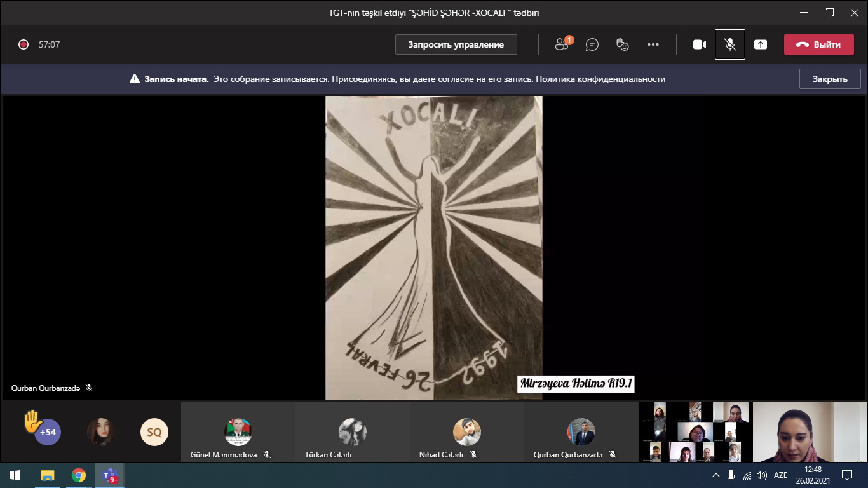The width and height of the screenshot is (868, 488).
Task: Open the Политика конфиденциальности link
Action: 600,79
